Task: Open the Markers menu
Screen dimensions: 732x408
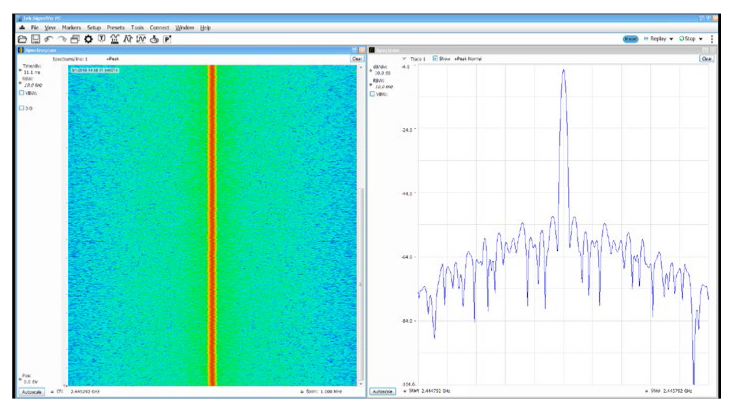Action: [x=70, y=27]
